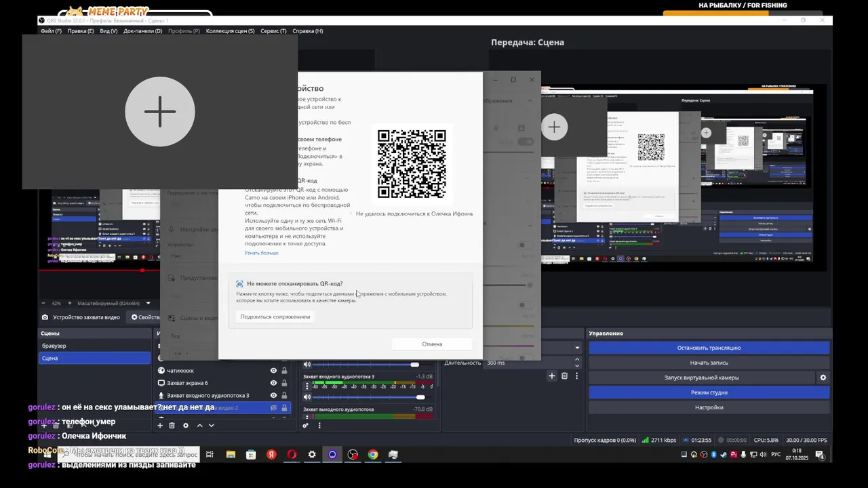This screenshot has height=488, width=868.
Task: Toggle the lock on the чатикккк source
Action: (x=285, y=371)
